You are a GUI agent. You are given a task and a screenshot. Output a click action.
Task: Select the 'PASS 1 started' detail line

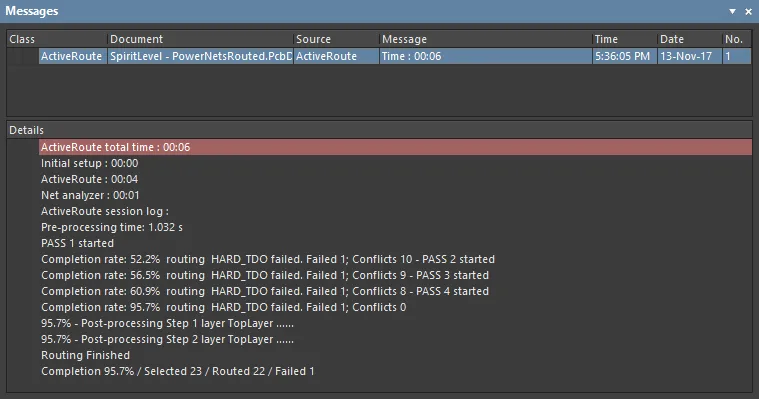pyautogui.click(x=77, y=243)
